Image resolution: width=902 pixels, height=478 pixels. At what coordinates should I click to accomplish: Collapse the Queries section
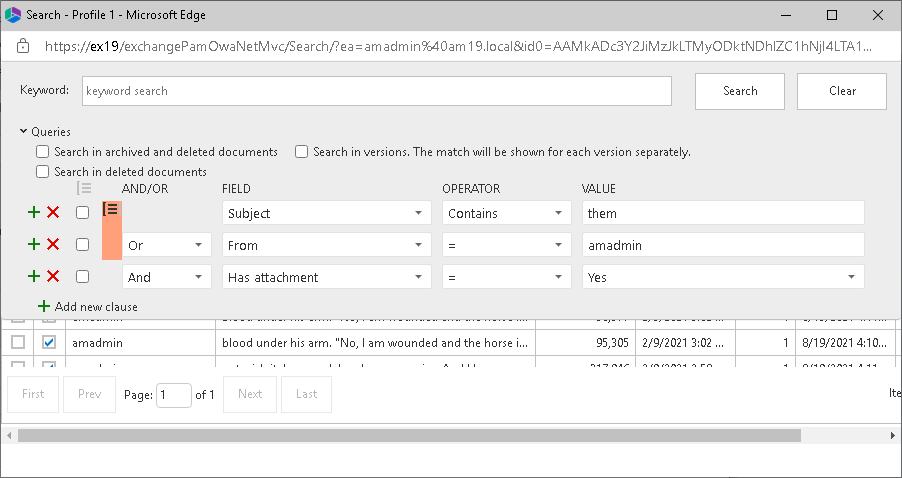coord(23,131)
